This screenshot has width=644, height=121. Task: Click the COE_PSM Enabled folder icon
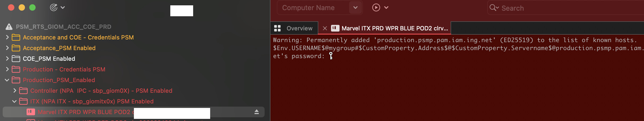[x=16, y=59]
